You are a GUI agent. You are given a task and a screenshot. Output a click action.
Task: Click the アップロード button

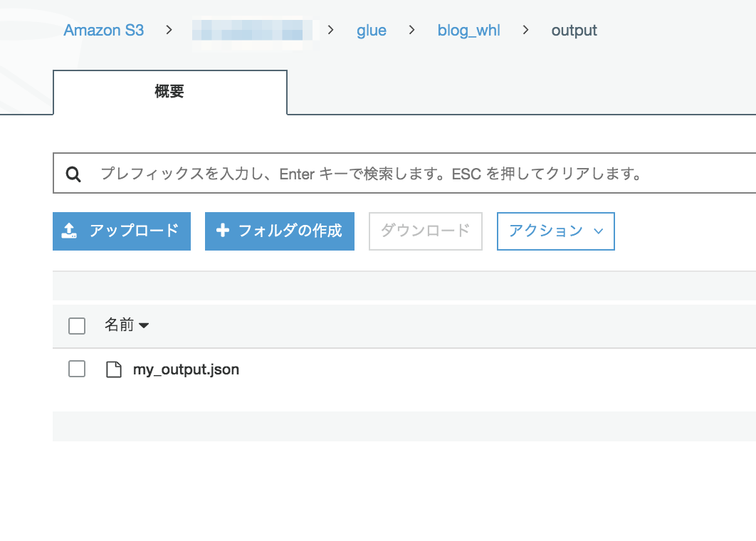(x=121, y=231)
